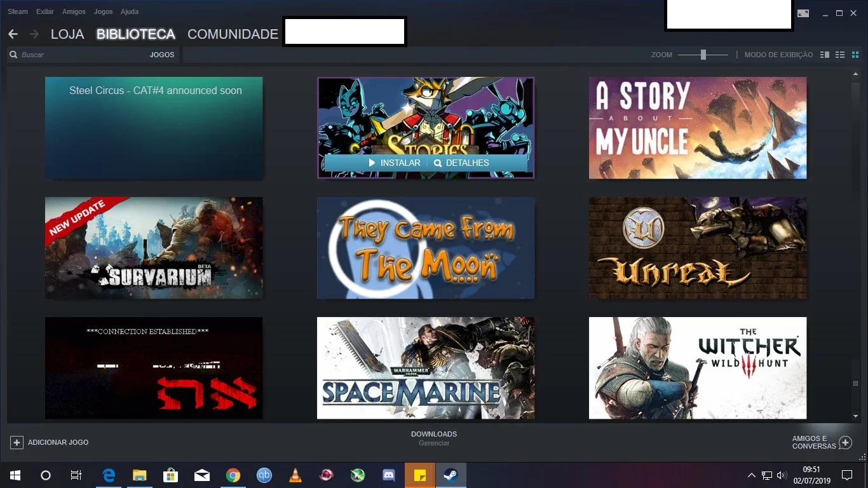Open Discord from taskbar

389,475
